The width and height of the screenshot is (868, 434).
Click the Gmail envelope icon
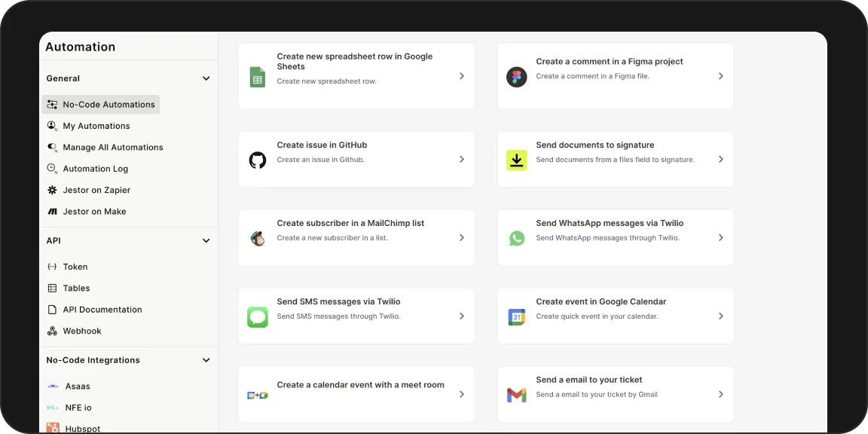point(516,395)
